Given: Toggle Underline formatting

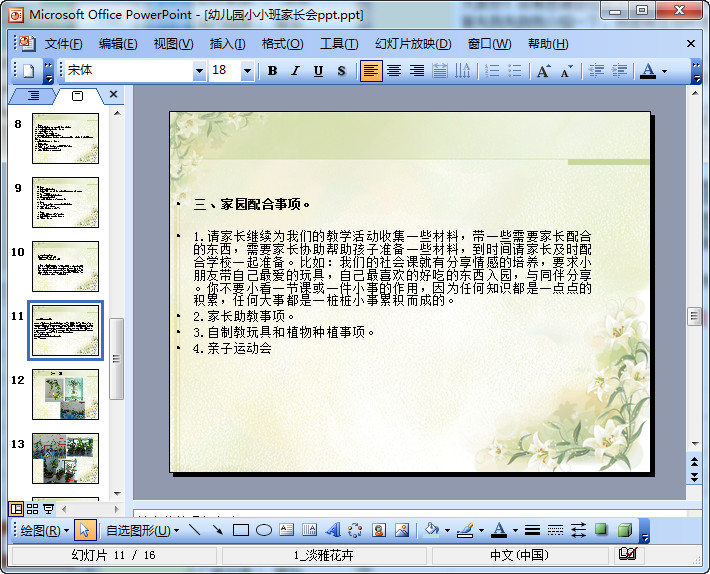Looking at the screenshot, I should tap(318, 71).
